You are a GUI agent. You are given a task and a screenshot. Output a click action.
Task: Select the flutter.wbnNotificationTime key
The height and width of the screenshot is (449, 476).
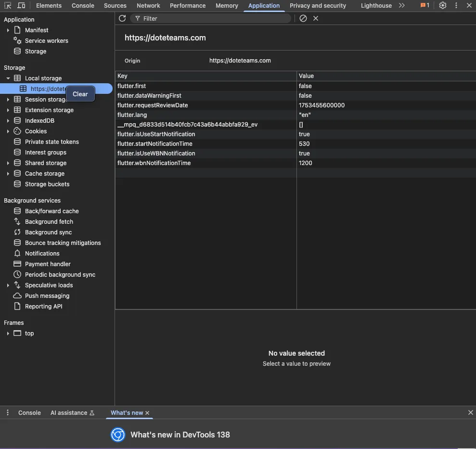click(x=154, y=163)
